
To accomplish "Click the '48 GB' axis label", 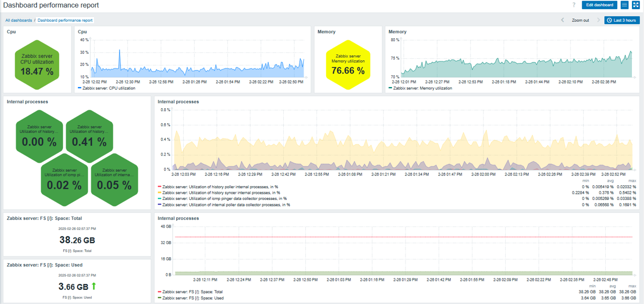I will [166, 226].
